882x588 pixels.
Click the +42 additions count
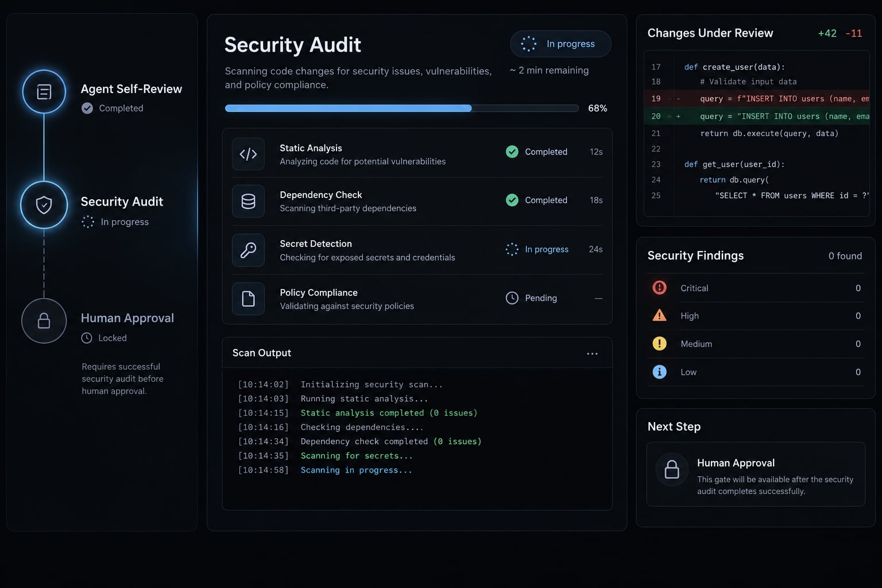[x=827, y=33]
